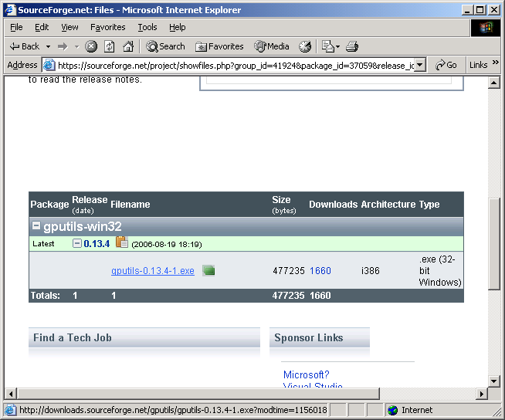The image size is (505, 420).
Task: Stop page loading with the Stop icon
Action: [91, 46]
